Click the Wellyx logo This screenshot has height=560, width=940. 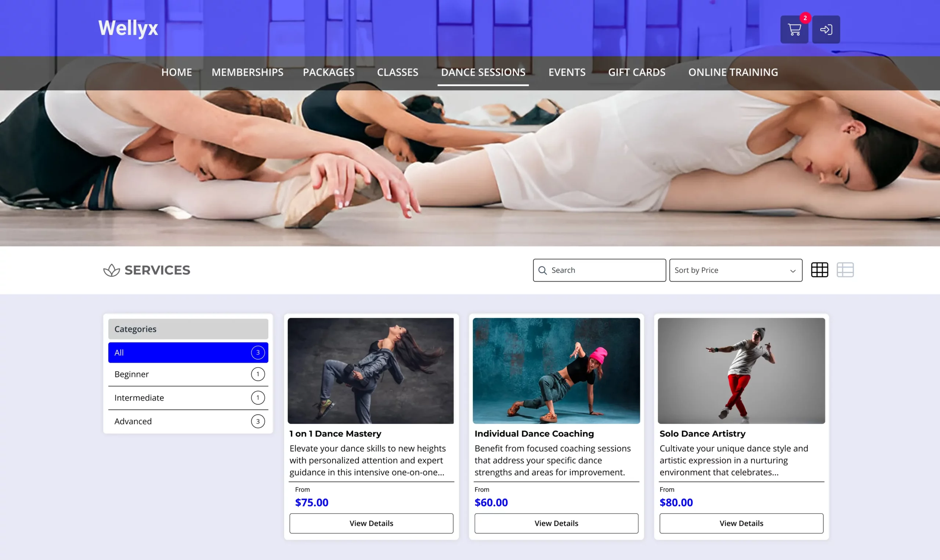pos(128,28)
